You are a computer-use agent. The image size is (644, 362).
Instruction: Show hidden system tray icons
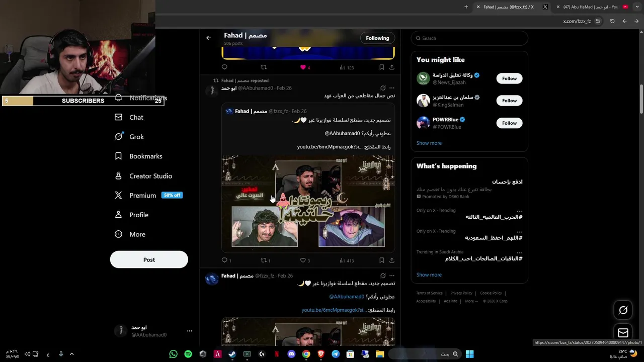point(71,354)
